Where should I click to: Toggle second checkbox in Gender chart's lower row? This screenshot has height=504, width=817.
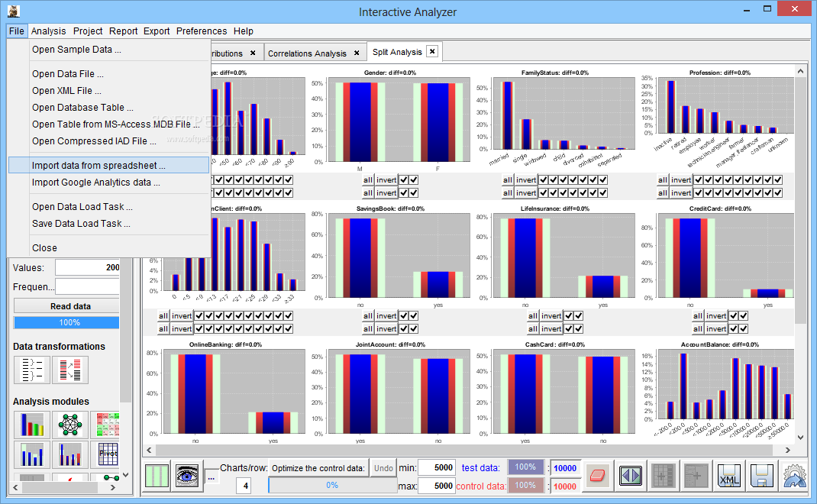pyautogui.click(x=414, y=193)
